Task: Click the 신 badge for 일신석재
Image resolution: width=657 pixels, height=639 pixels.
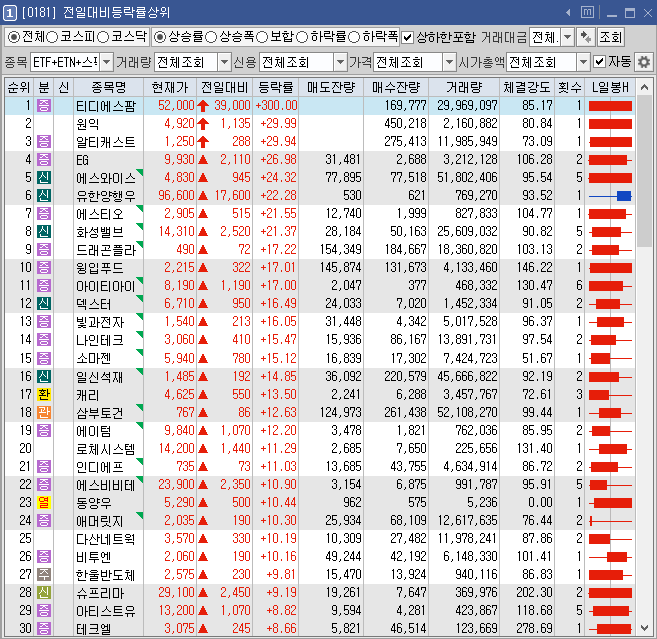Action: [x=44, y=376]
